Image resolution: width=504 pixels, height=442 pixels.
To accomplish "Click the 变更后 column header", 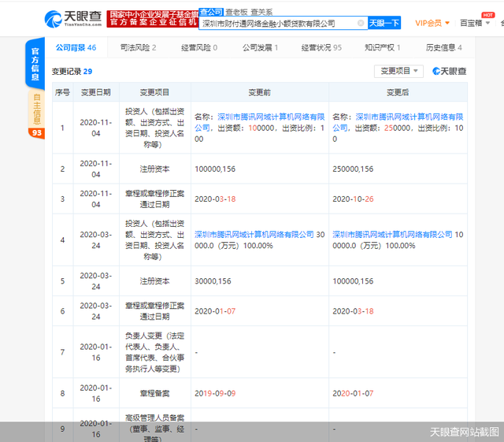I will pyautogui.click(x=398, y=92).
